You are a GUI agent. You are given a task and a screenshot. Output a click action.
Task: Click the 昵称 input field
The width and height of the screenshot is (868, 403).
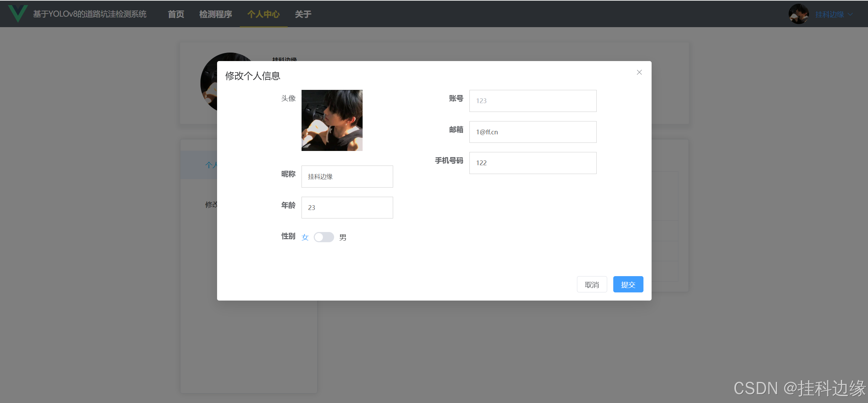tap(347, 176)
